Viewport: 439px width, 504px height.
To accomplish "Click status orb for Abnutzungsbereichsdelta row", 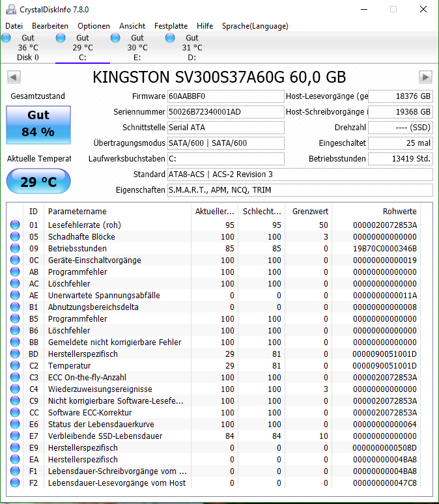I will click(15, 307).
